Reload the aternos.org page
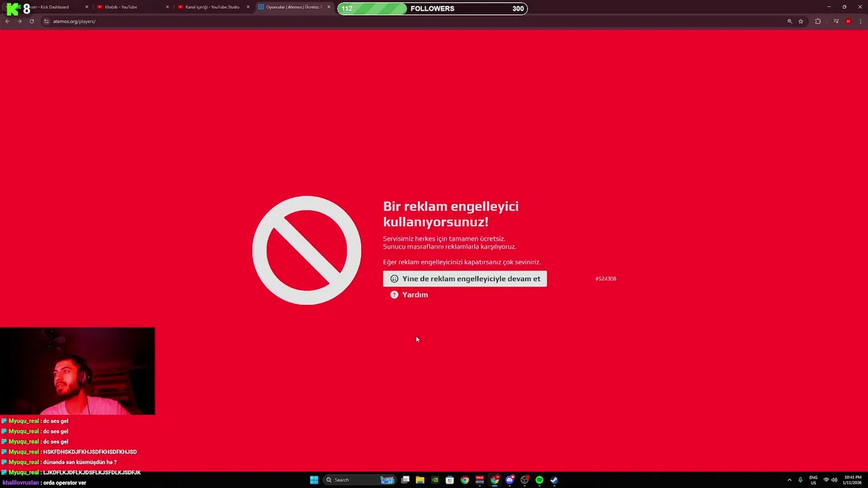Image resolution: width=868 pixels, height=488 pixels. 32,21
